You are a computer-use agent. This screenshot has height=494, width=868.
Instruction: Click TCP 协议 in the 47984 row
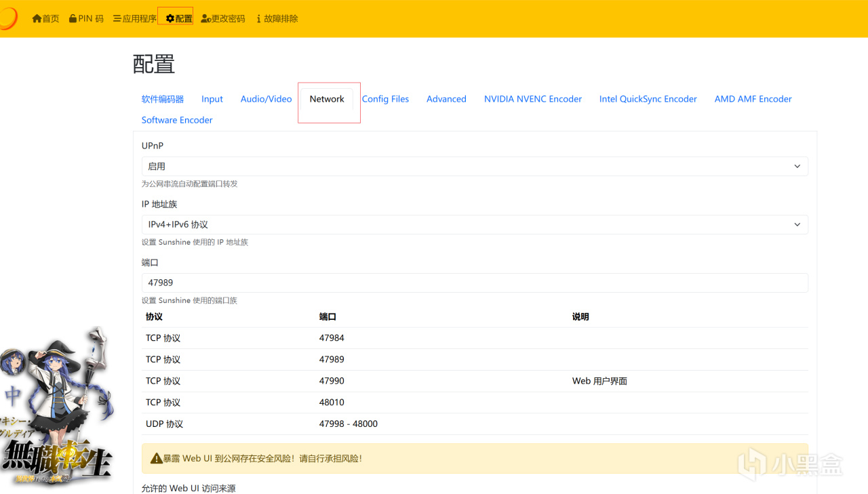coord(163,338)
